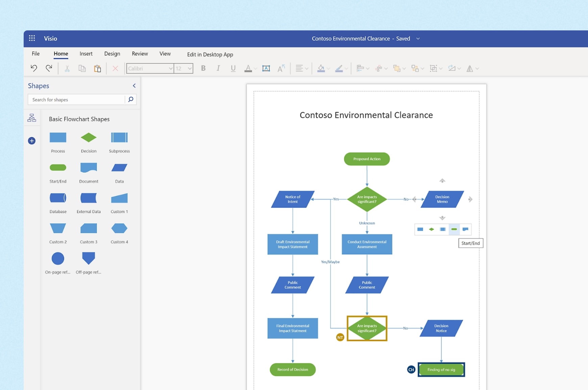Click the add stencil plus button
Image resolution: width=588 pixels, height=390 pixels.
[x=32, y=141]
